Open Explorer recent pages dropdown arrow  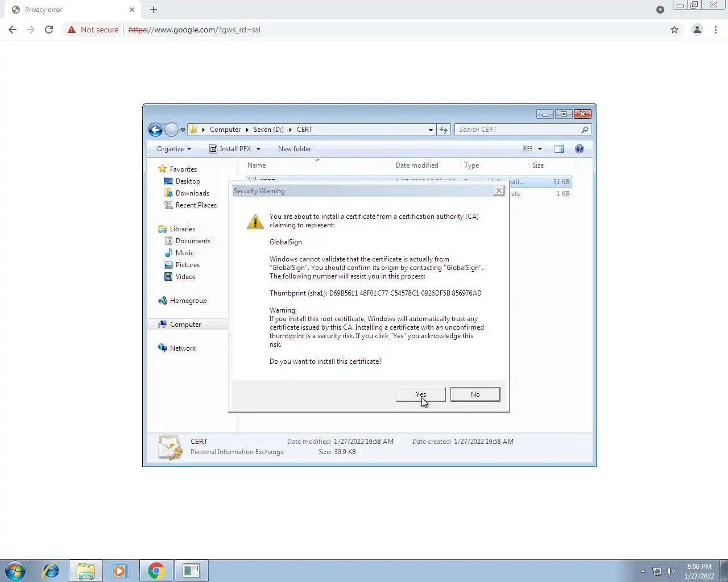click(183, 130)
